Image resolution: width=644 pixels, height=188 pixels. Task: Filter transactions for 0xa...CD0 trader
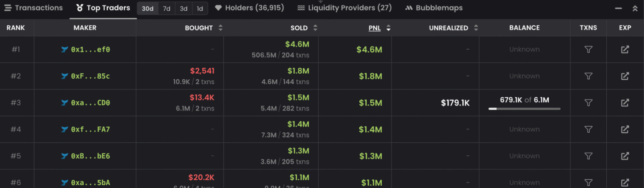pyautogui.click(x=588, y=103)
